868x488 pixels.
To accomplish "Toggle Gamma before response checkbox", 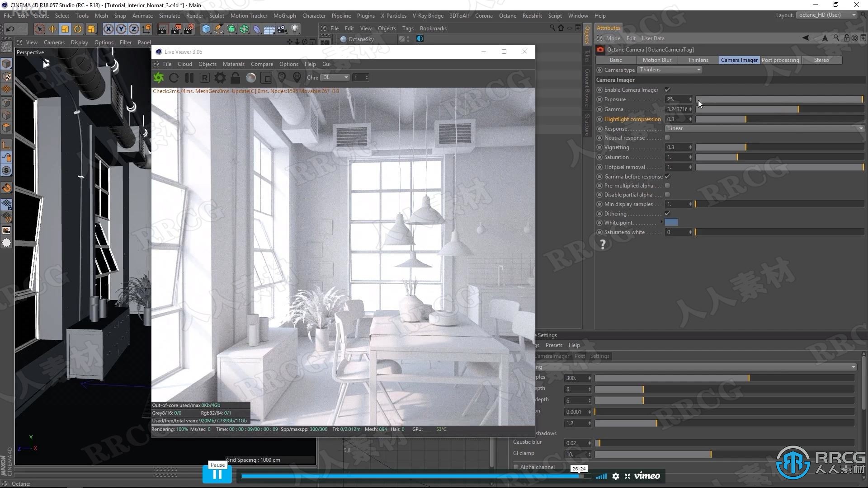I will (x=667, y=177).
